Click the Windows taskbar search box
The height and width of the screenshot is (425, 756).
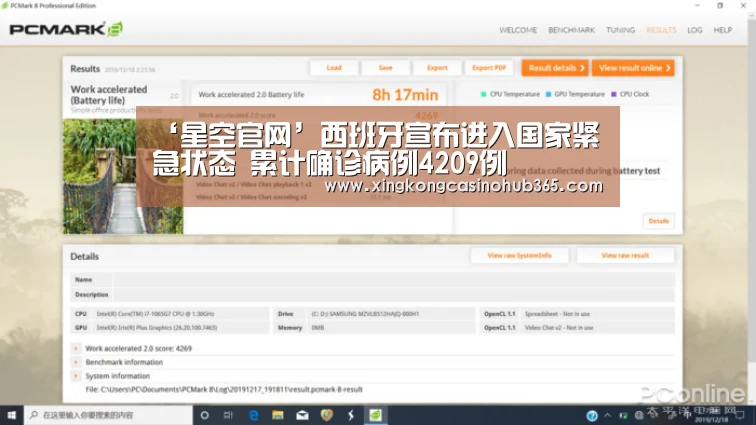coord(108,415)
